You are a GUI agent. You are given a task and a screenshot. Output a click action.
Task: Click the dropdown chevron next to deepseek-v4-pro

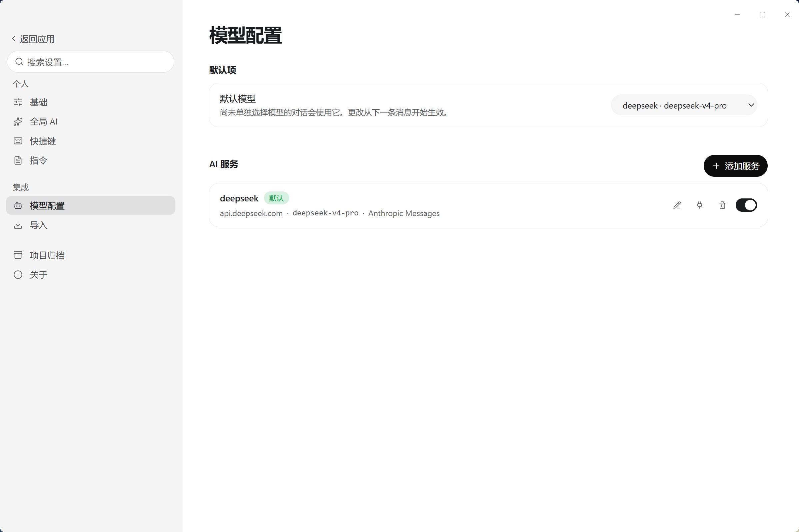(x=751, y=105)
